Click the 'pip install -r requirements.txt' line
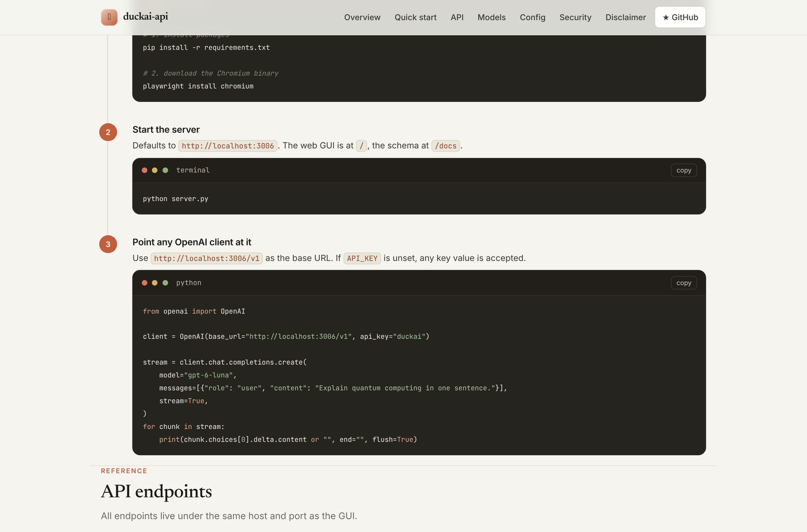The width and height of the screenshot is (807, 532). coord(206,48)
